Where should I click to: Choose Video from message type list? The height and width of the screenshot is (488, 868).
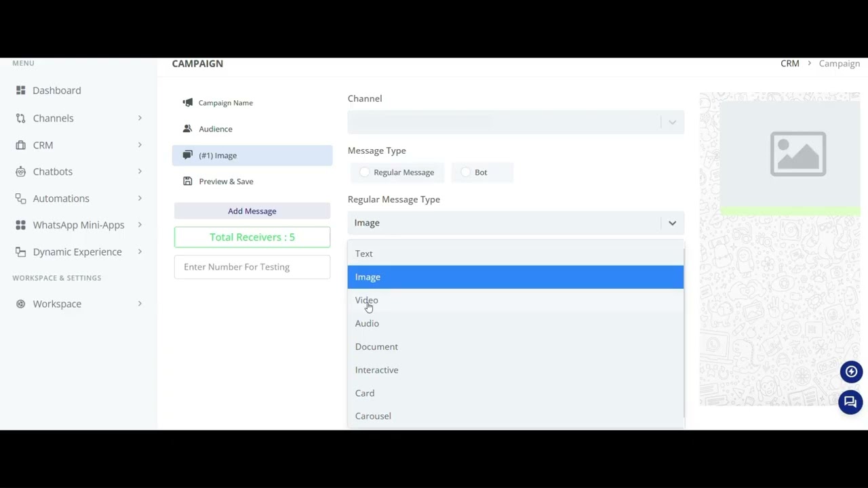pos(515,300)
